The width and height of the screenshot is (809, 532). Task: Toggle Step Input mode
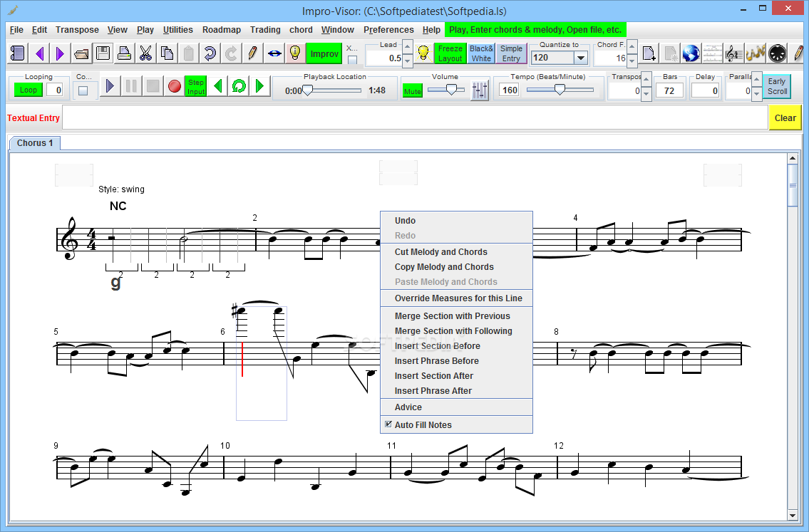point(196,86)
